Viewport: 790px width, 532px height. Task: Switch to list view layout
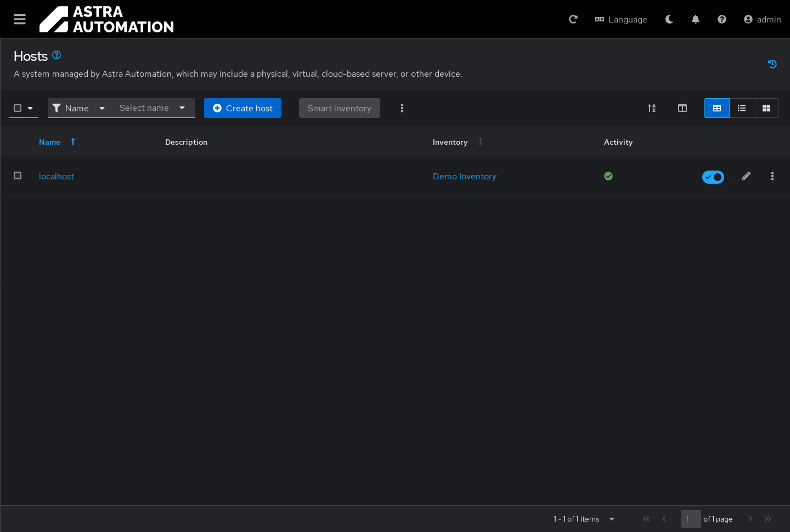pyautogui.click(x=742, y=108)
